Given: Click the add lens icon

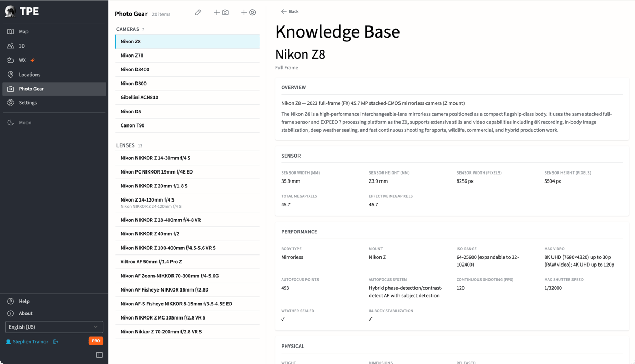Looking at the screenshot, I should tap(249, 12).
